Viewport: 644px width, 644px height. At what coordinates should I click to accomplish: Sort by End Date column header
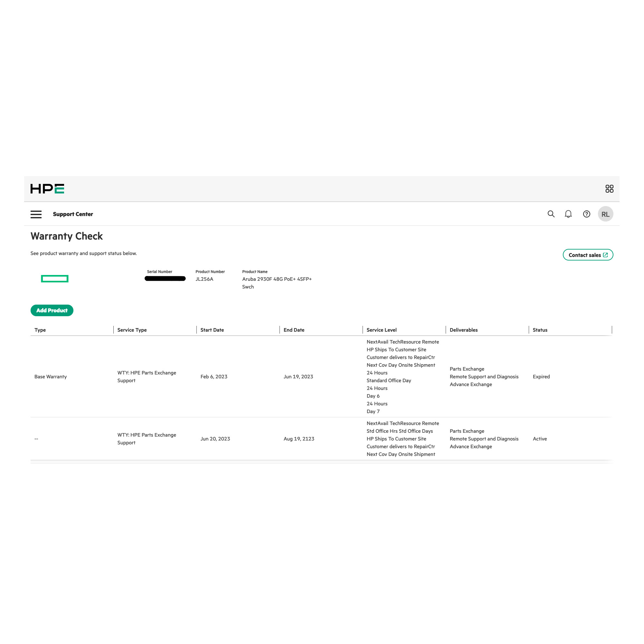point(294,330)
